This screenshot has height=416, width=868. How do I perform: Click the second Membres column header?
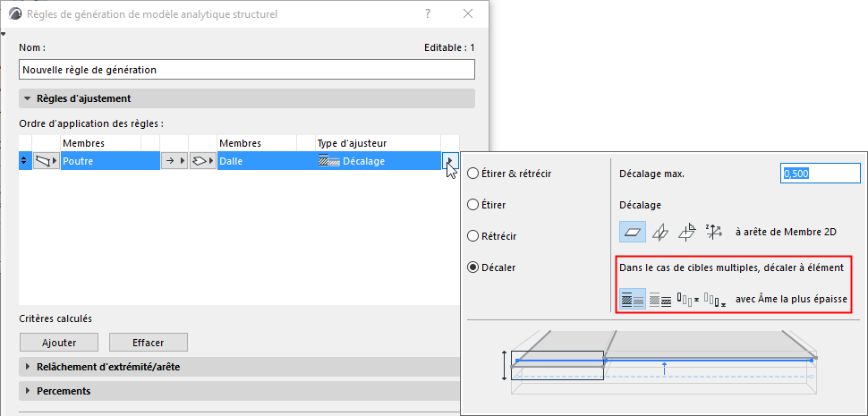tap(257, 143)
